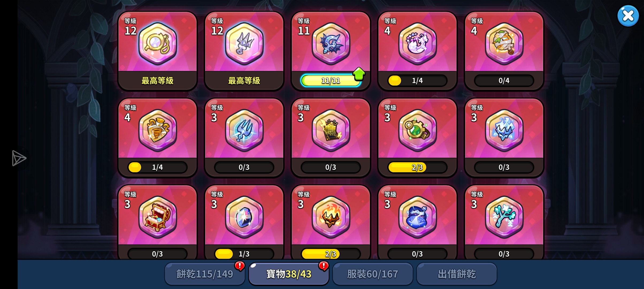Tap the paper-plane share icon on left edge
Viewport: 644px width, 289px height.
point(19,158)
